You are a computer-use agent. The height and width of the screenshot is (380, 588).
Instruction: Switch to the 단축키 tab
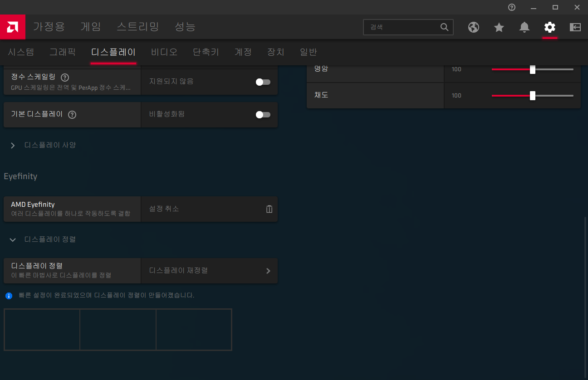206,52
